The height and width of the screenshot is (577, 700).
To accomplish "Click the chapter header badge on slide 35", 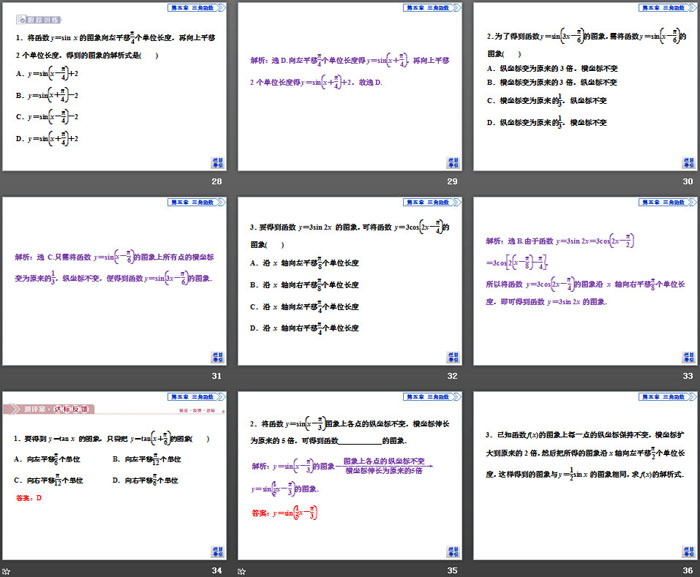I will [432, 397].
